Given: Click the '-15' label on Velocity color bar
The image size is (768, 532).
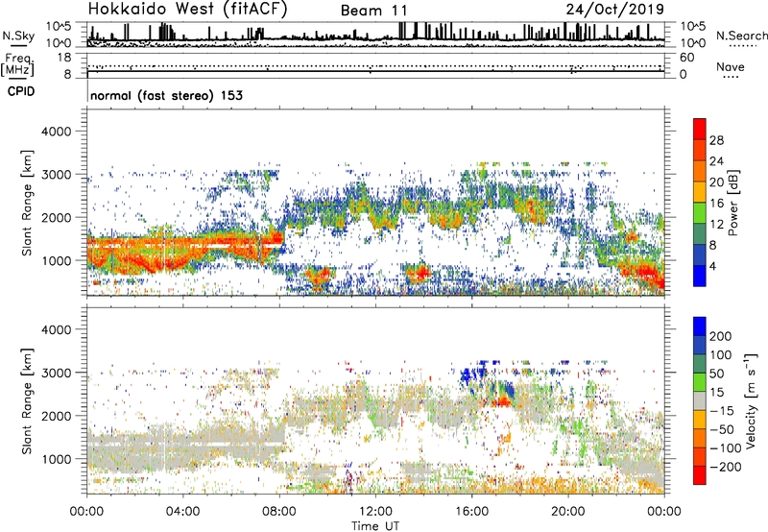Looking at the screenshot, I should click(722, 411).
